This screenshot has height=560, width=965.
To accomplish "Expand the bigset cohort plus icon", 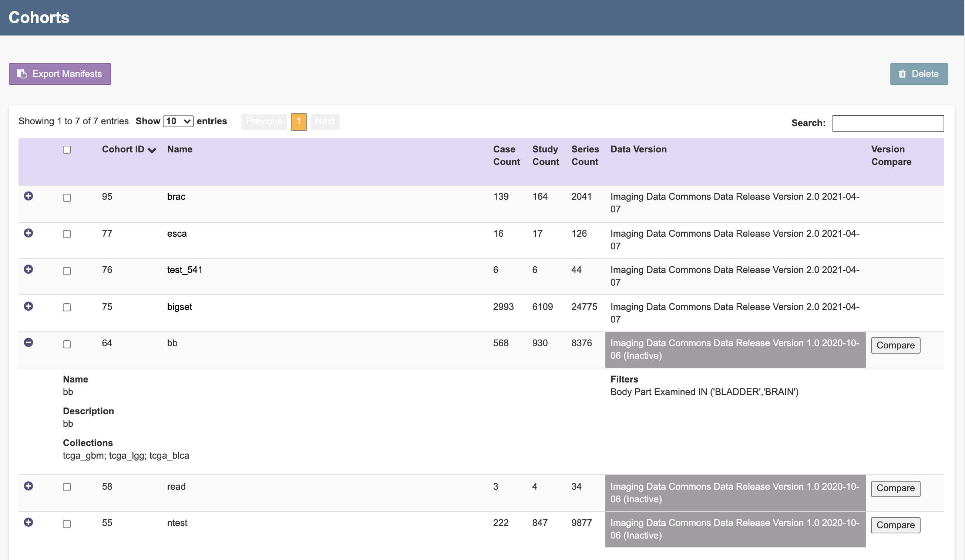I will coord(28,306).
